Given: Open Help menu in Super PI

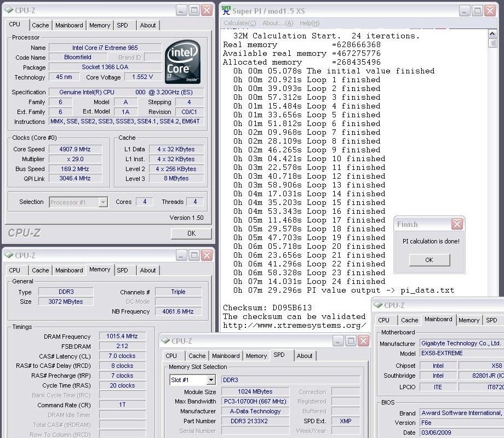Looking at the screenshot, I should [310, 23].
